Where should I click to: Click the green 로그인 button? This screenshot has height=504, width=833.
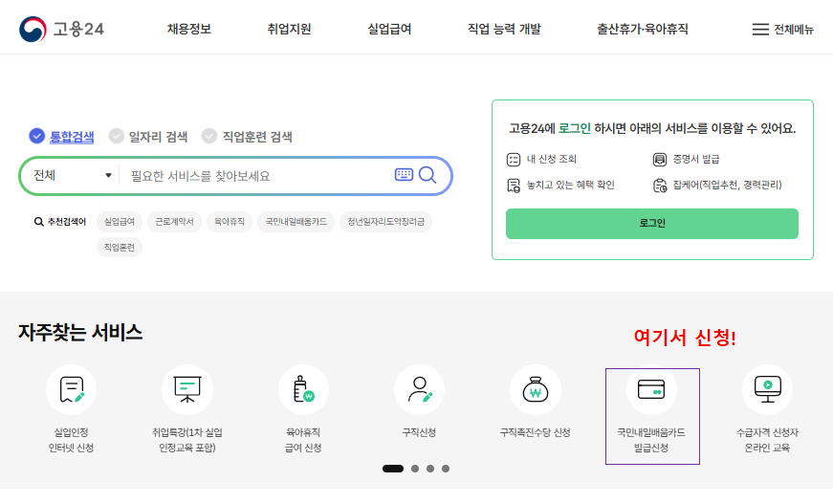click(x=652, y=224)
